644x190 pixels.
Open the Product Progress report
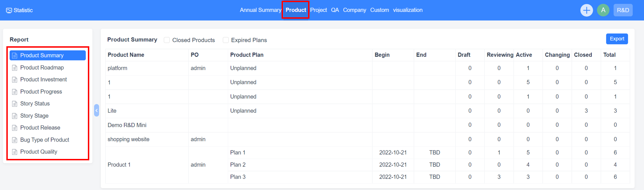click(41, 91)
